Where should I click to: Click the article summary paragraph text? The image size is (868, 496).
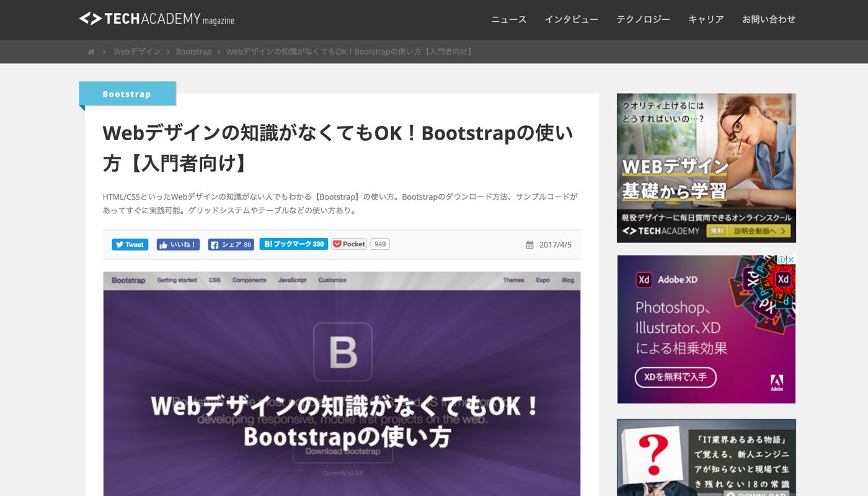pyautogui.click(x=340, y=203)
